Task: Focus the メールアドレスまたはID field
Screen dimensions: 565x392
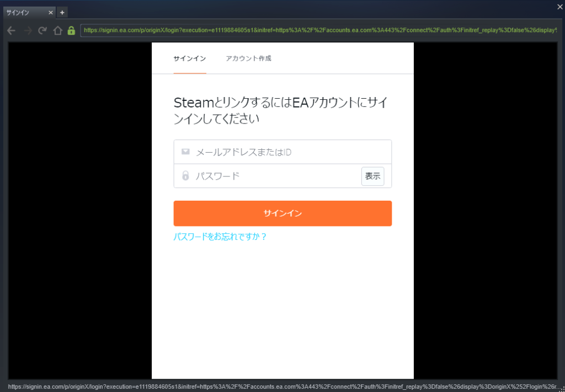Action: click(282, 152)
